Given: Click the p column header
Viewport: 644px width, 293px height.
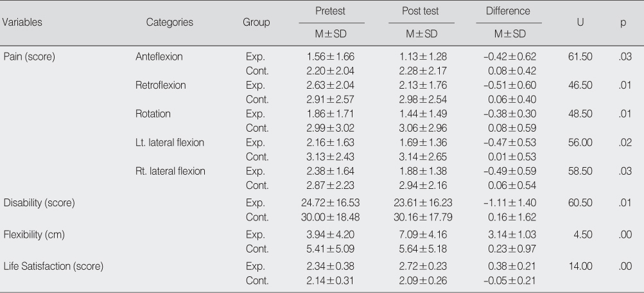Looking at the screenshot, I should point(623,23).
